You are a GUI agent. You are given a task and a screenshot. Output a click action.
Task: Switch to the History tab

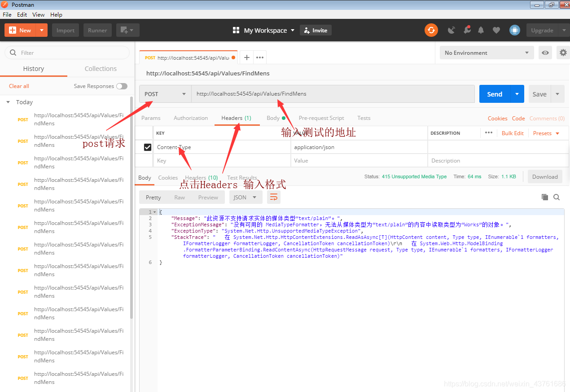(34, 69)
